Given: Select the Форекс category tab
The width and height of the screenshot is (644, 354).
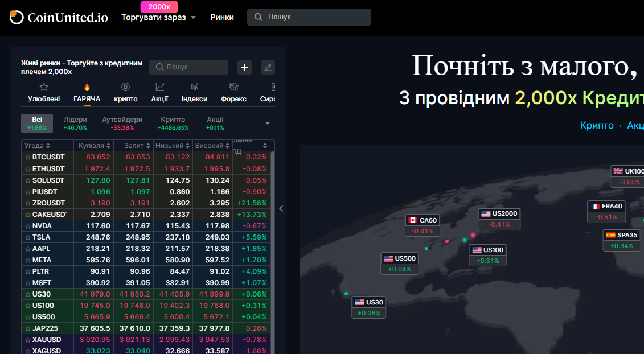Looking at the screenshot, I should (x=233, y=93).
